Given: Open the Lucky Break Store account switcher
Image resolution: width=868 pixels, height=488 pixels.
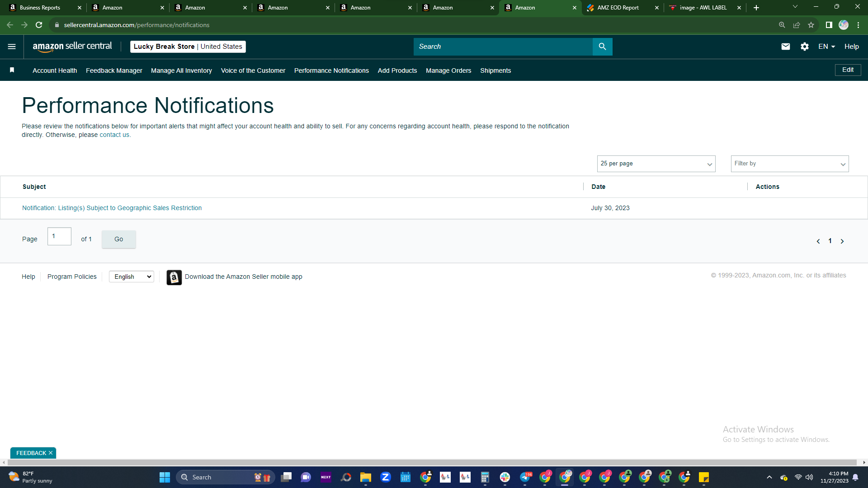Looking at the screenshot, I should point(188,47).
